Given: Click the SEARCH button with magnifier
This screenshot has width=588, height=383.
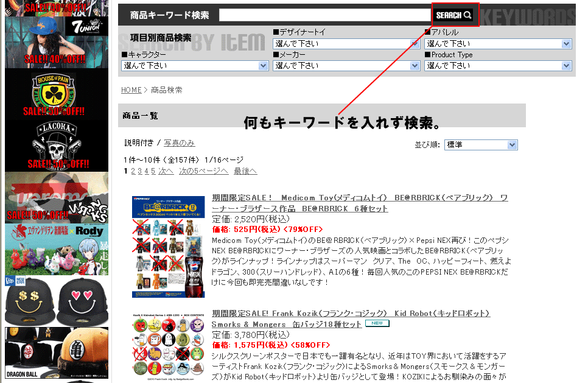Looking at the screenshot, I should click(453, 15).
